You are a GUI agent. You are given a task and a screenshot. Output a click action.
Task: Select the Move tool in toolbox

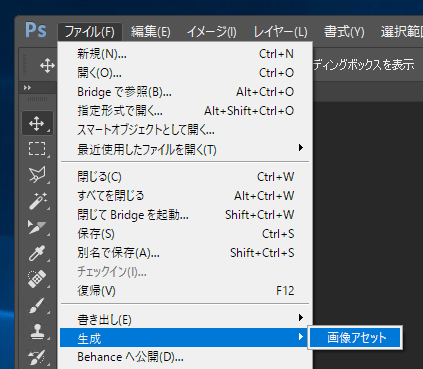pos(37,123)
